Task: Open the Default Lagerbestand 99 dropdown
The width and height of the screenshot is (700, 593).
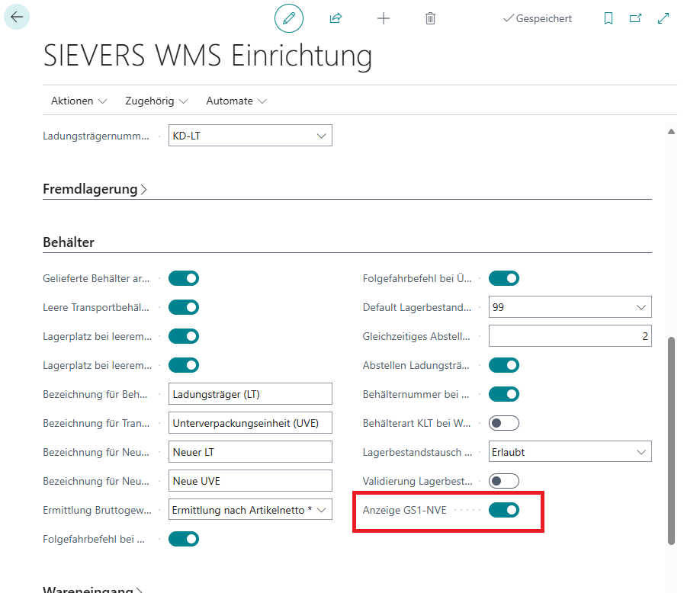Action: [x=570, y=307]
